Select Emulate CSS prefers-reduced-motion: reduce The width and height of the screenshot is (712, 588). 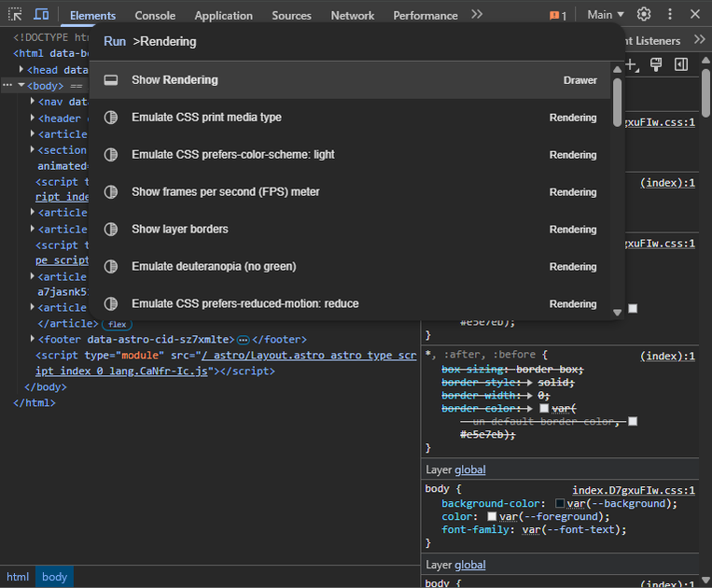(350, 303)
